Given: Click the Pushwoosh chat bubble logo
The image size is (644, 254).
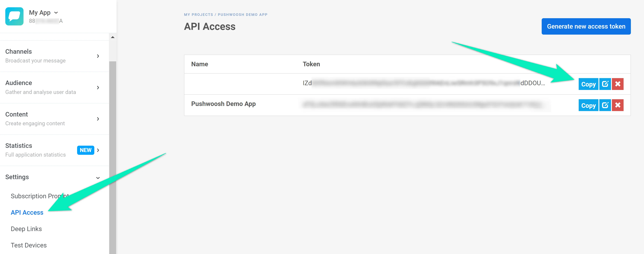Looking at the screenshot, I should 14,16.
